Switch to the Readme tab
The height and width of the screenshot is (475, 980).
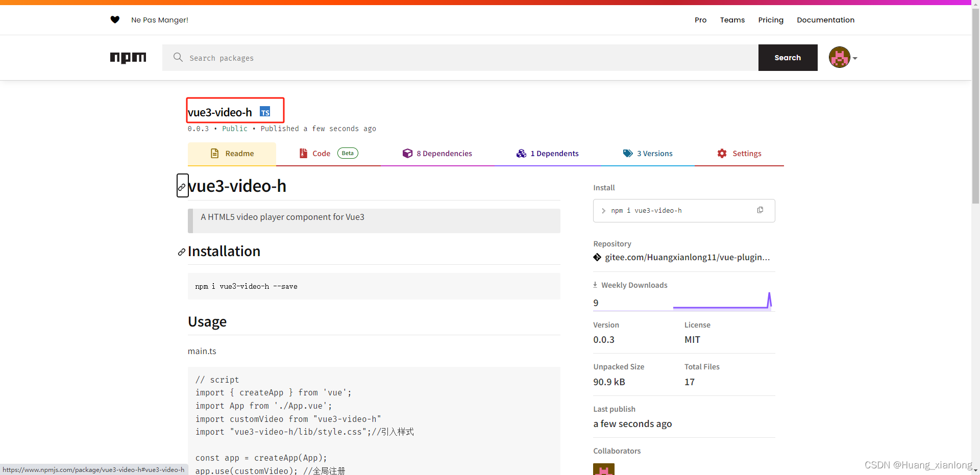tap(232, 154)
